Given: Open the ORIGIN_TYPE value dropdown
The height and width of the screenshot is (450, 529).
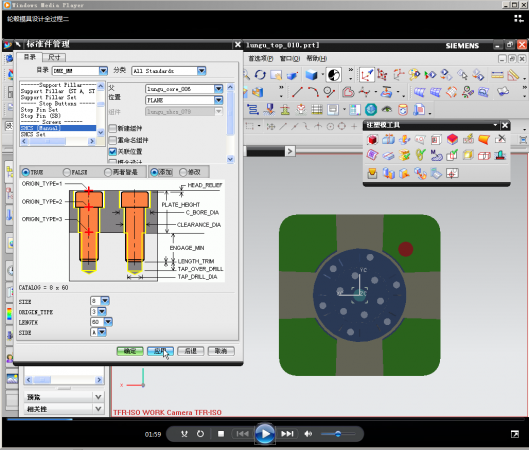Looking at the screenshot, I should click(102, 311).
